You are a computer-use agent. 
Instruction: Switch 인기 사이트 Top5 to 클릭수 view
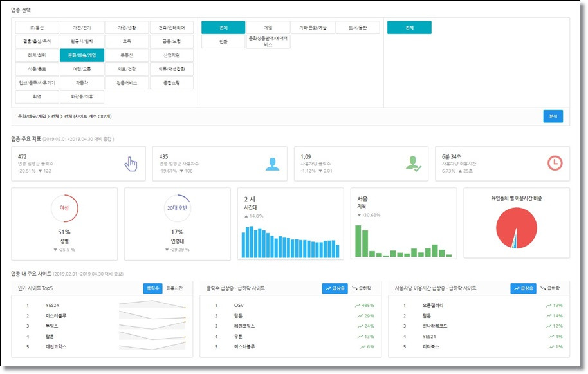coord(152,288)
